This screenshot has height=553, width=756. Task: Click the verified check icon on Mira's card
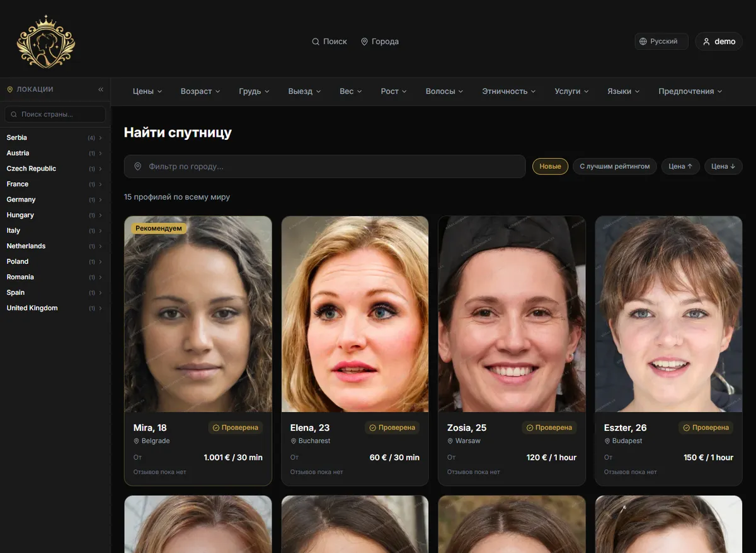[216, 428]
